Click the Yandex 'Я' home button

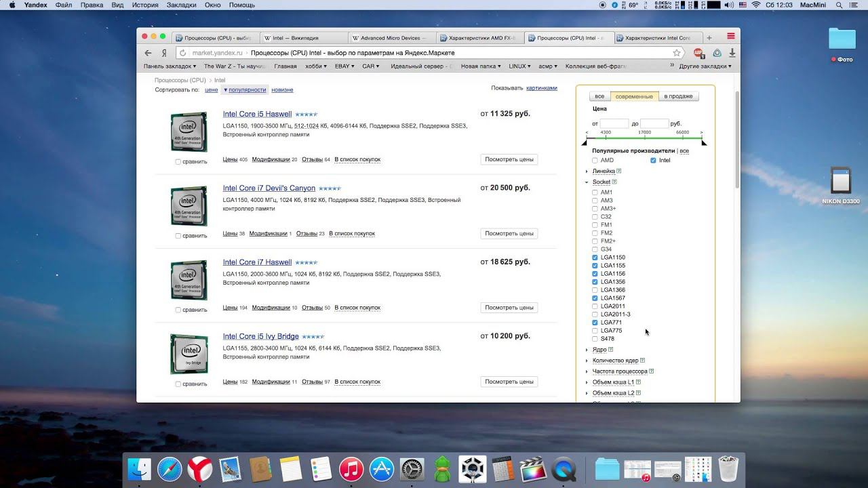click(x=164, y=53)
